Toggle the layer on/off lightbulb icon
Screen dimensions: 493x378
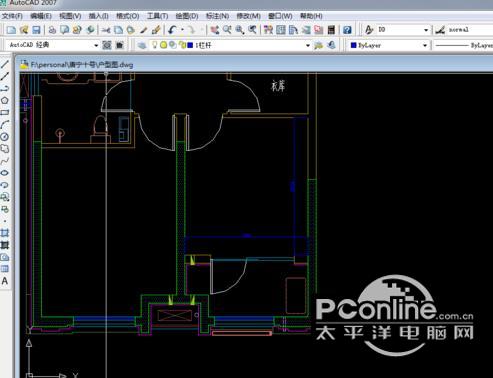[x=154, y=45]
